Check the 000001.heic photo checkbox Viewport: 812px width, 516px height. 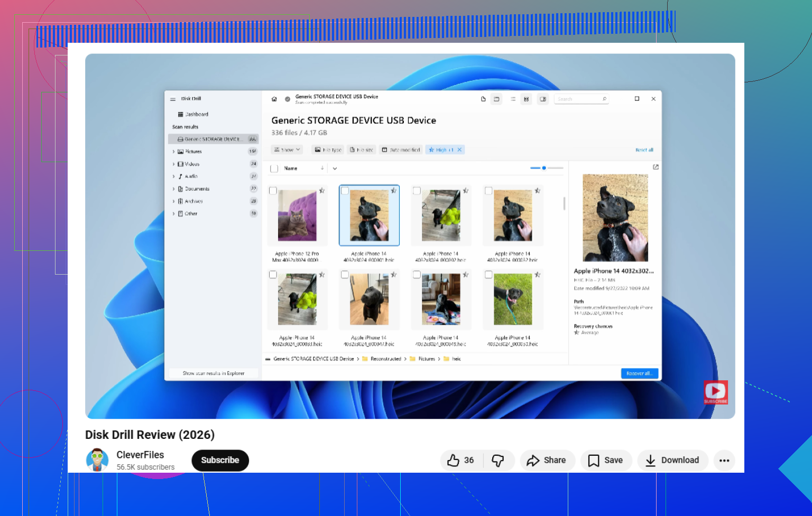(x=345, y=191)
